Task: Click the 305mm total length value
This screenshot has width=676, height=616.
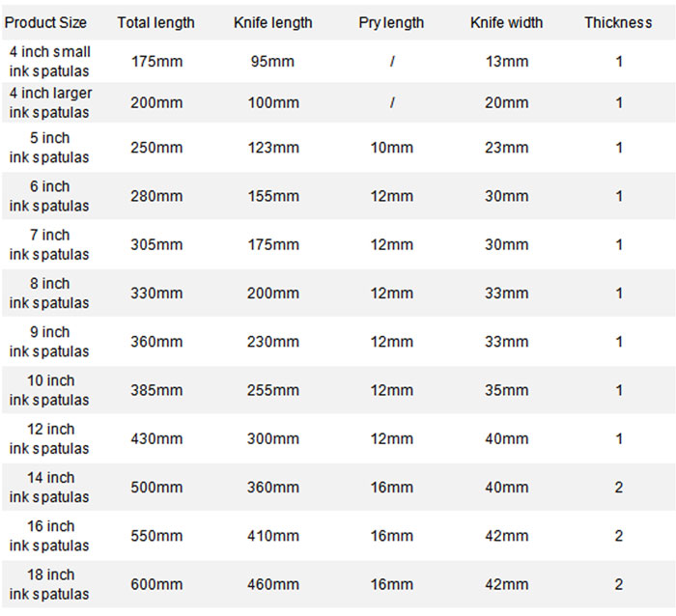Action: coord(156,244)
